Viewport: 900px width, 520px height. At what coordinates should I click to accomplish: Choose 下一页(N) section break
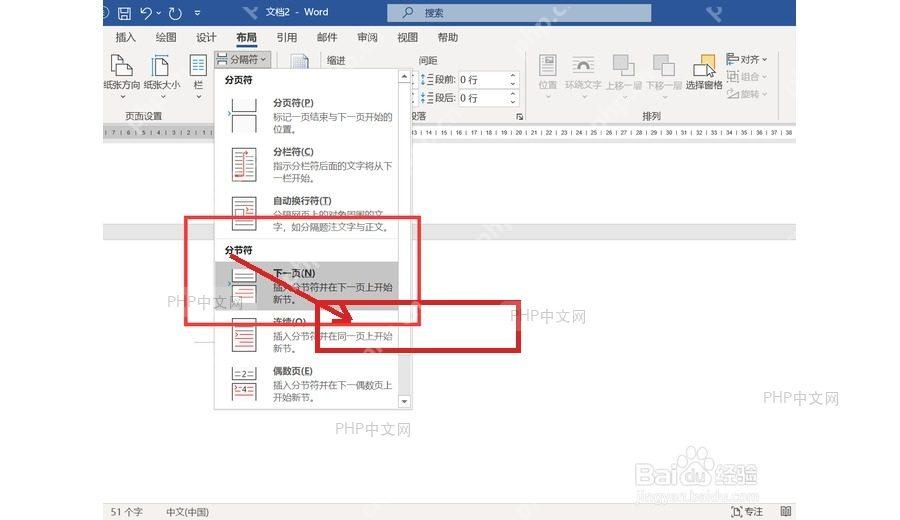[x=306, y=286]
